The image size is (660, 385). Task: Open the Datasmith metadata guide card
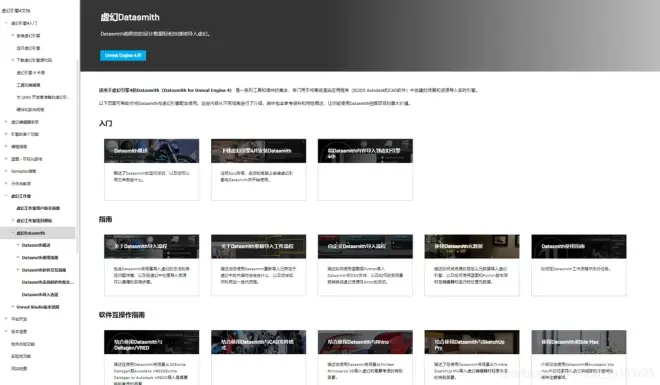point(472,265)
